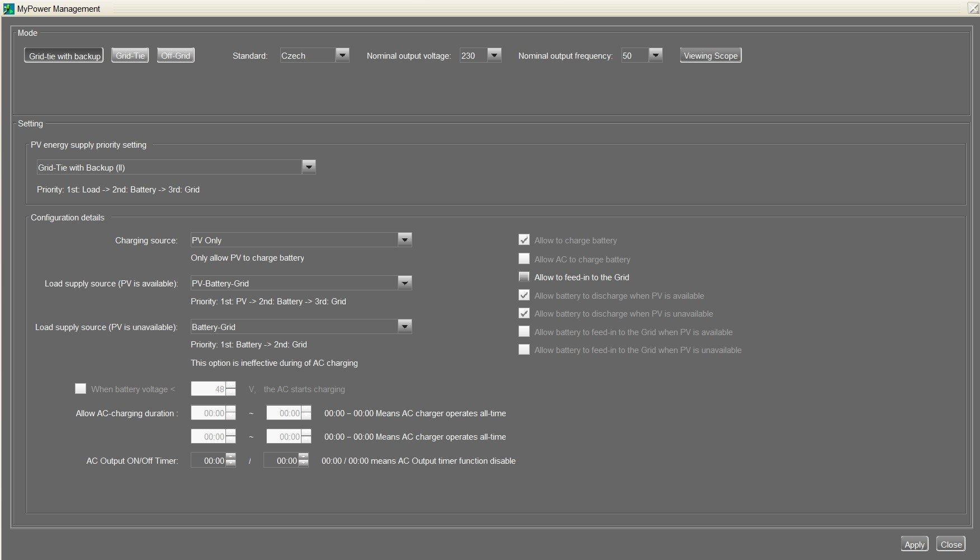Switch to Off-Grid mode
This screenshot has width=980, height=560.
(x=176, y=56)
